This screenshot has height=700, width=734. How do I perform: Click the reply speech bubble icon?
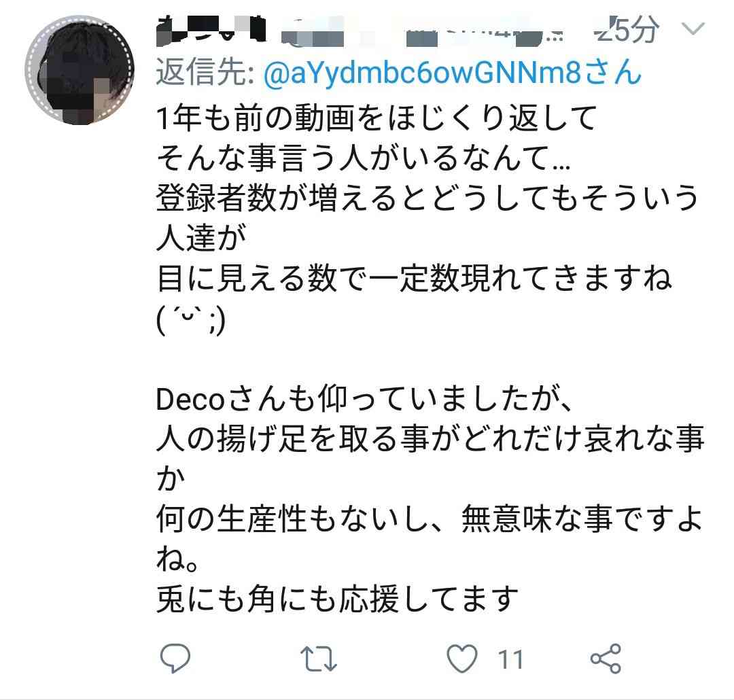pos(175,659)
